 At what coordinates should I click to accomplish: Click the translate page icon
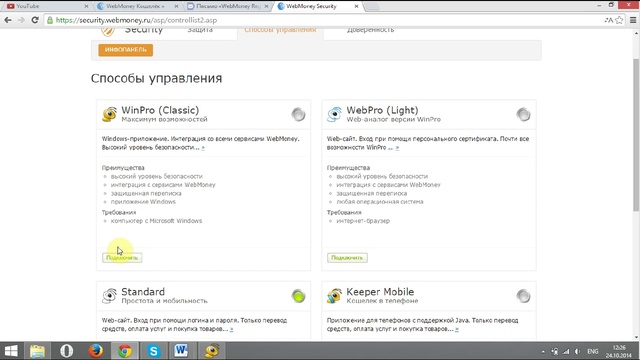tap(609, 20)
